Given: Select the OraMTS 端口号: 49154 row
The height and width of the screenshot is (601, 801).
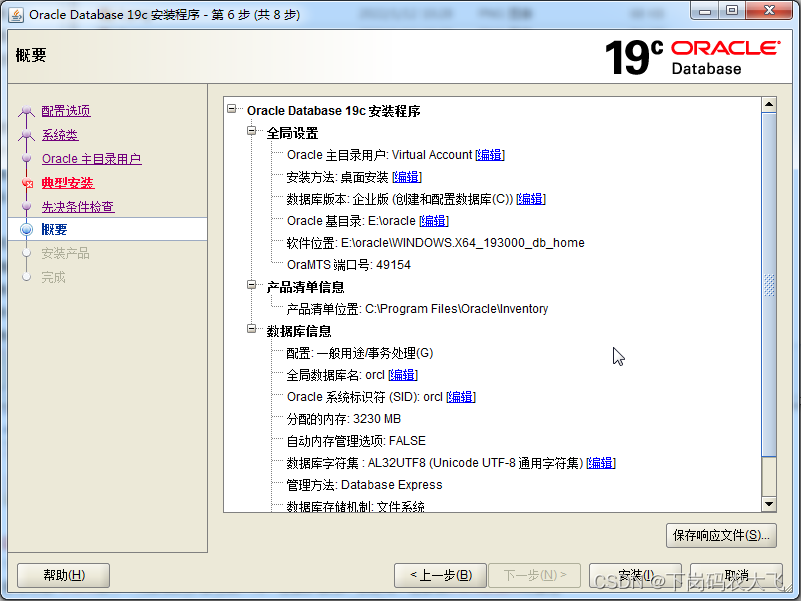Looking at the screenshot, I should (x=348, y=265).
